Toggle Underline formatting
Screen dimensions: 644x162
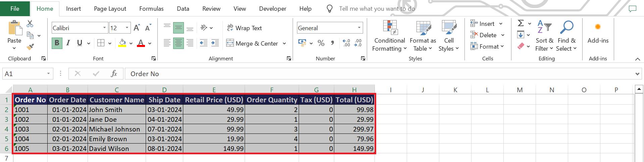[x=80, y=43]
